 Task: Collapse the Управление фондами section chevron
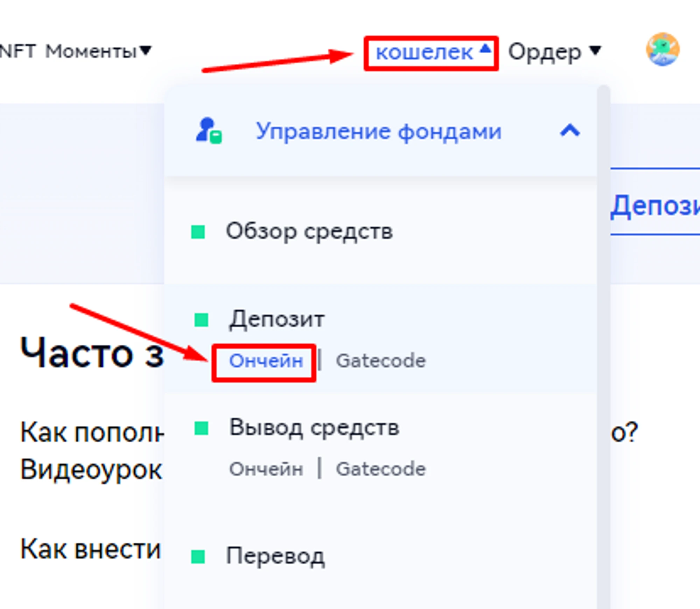click(x=570, y=131)
